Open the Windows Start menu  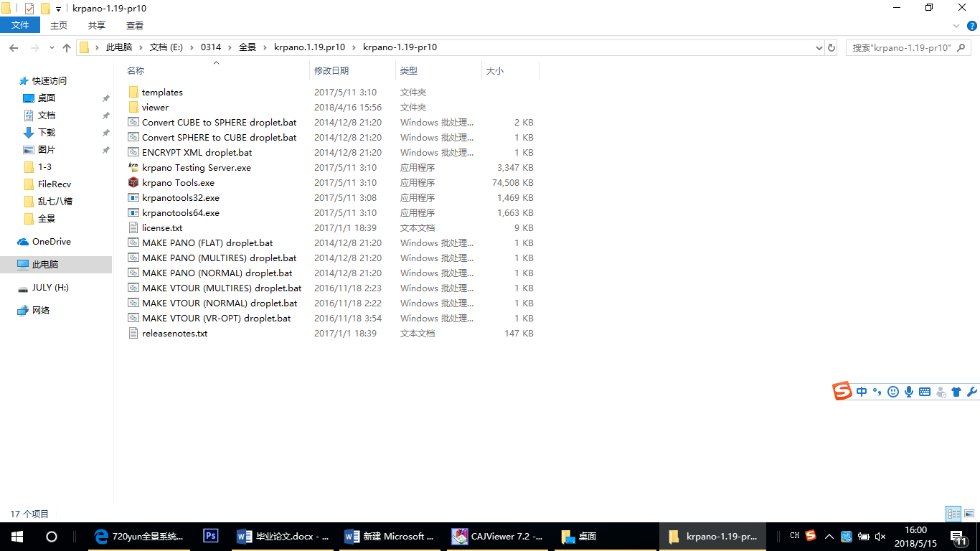pos(17,536)
